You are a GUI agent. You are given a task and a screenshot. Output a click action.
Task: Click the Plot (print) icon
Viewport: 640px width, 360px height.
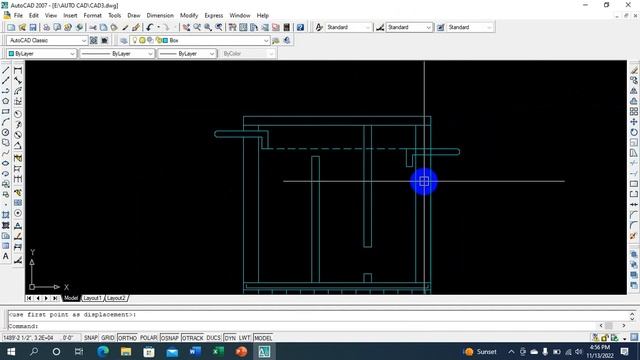(47, 27)
